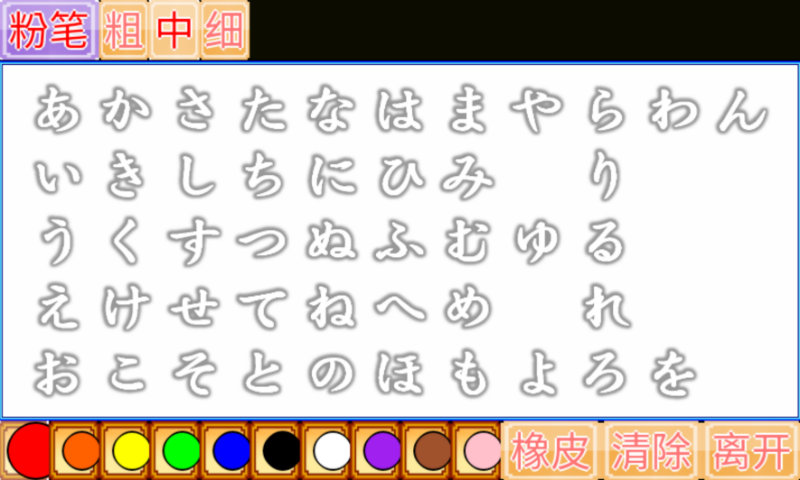Screen dimensions: 800x480
Task: Select the 粉笔 chalk tool button
Action: click(x=49, y=30)
